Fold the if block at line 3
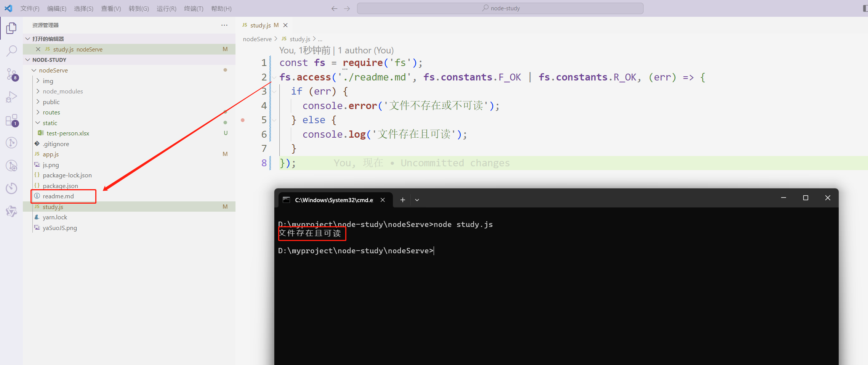The height and width of the screenshot is (365, 868). (274, 92)
